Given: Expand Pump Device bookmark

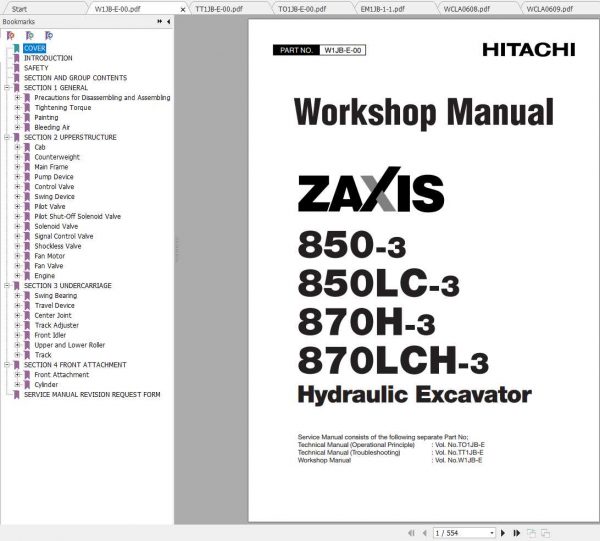Looking at the screenshot, I should coord(17,177).
